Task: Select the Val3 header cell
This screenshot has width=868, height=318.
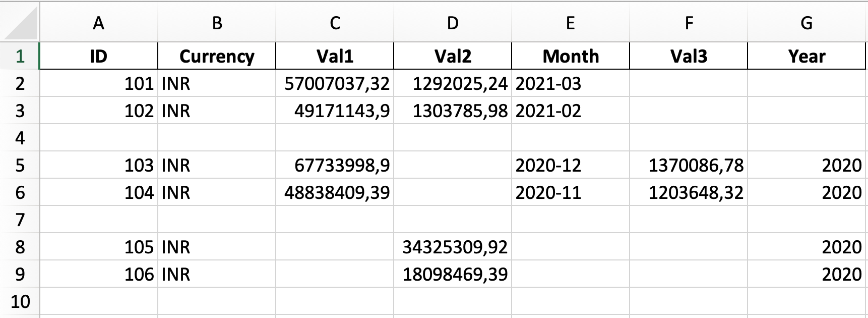Action: pyautogui.click(x=689, y=56)
